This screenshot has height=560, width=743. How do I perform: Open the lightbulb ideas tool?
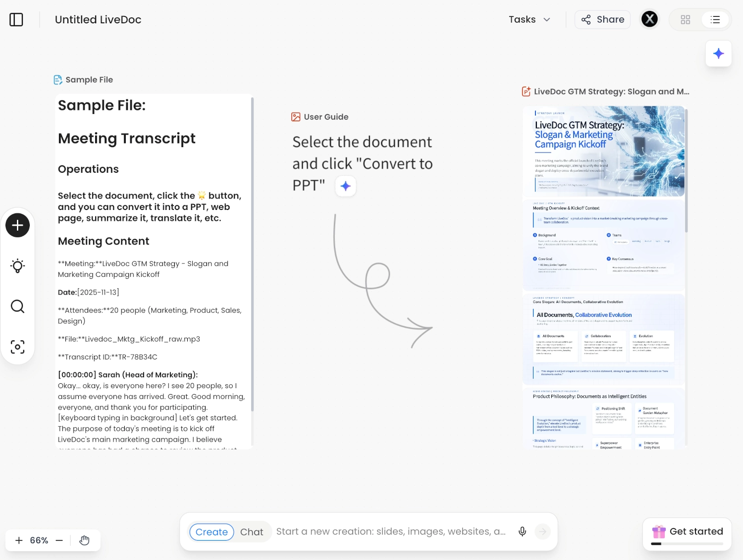18,266
